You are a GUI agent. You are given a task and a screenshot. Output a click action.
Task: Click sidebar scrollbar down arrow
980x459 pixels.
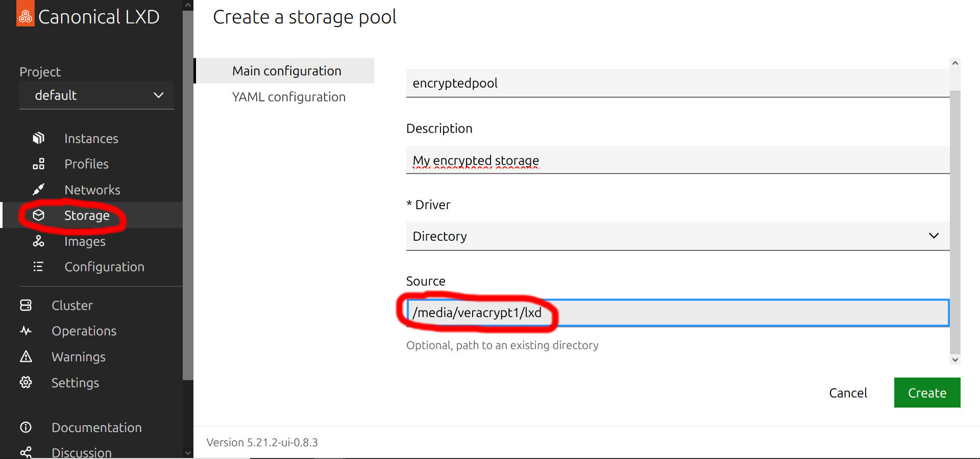(x=188, y=452)
